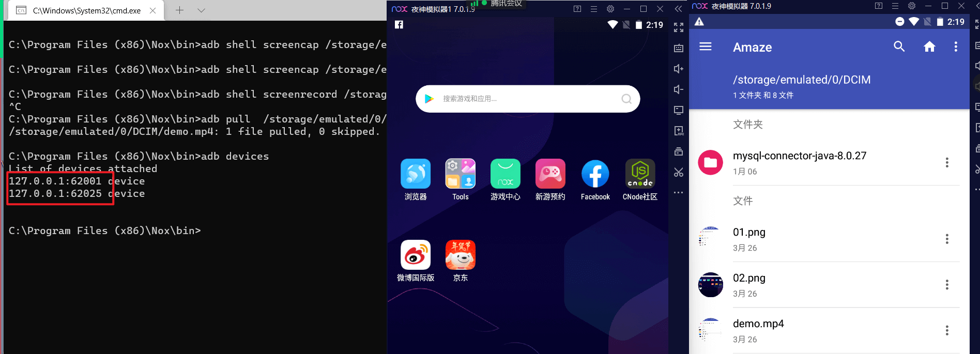Click the 'adb devices' command line

139,156
